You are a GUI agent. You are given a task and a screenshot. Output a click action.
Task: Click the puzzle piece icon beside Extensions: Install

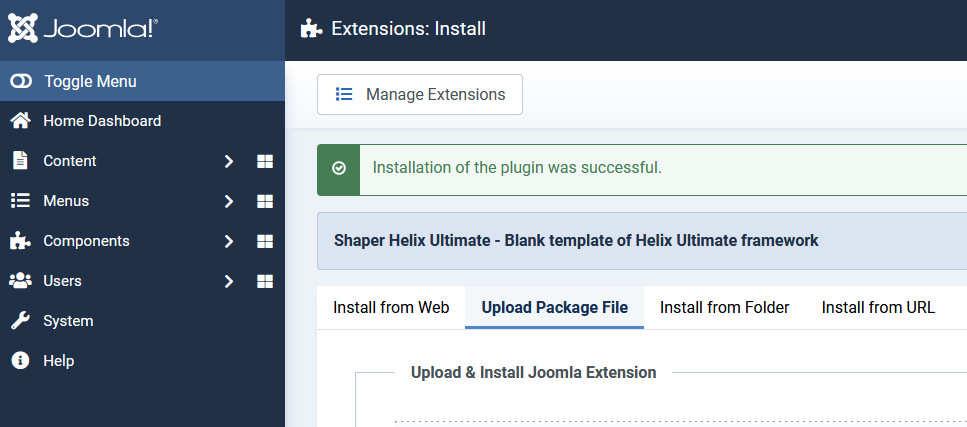pyautogui.click(x=311, y=29)
